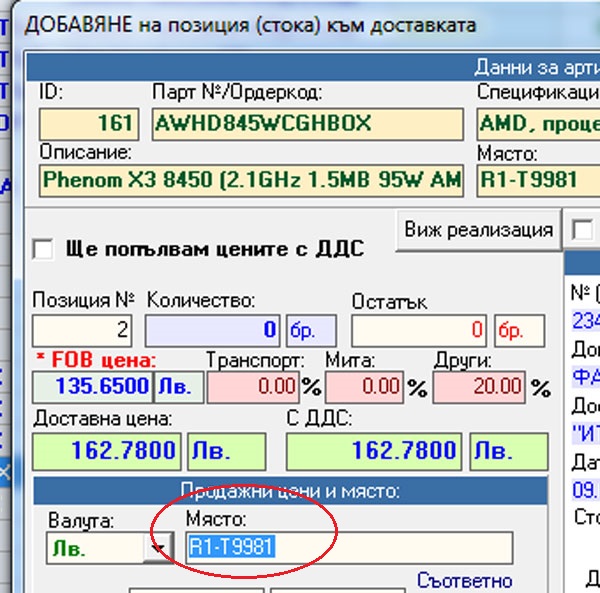Select the Part №/Ордеркод field AWHD845WCGHBOX
The height and width of the screenshot is (593, 600).
(307, 124)
